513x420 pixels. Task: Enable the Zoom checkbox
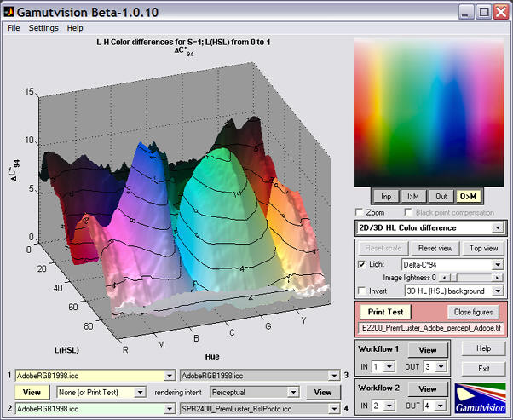coord(360,212)
